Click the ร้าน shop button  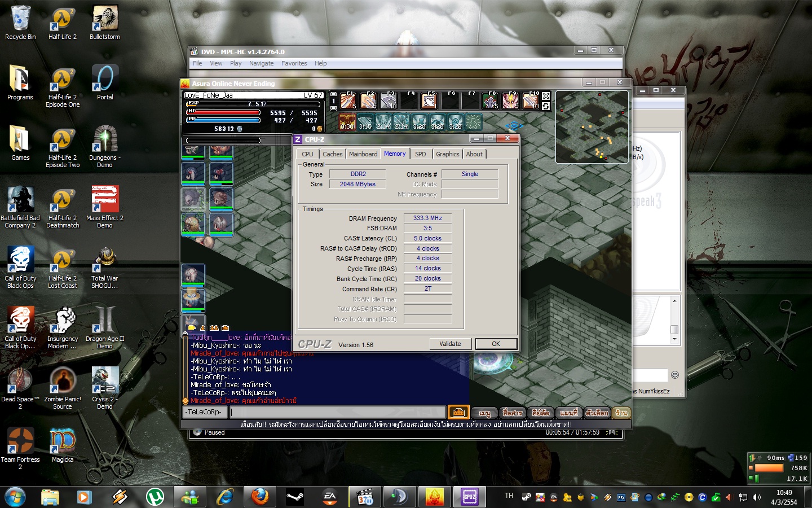(621, 413)
